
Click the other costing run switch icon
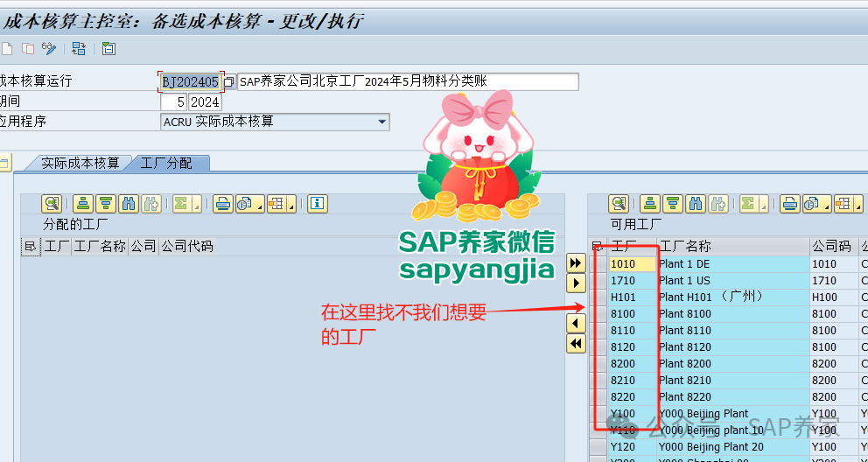click(79, 49)
